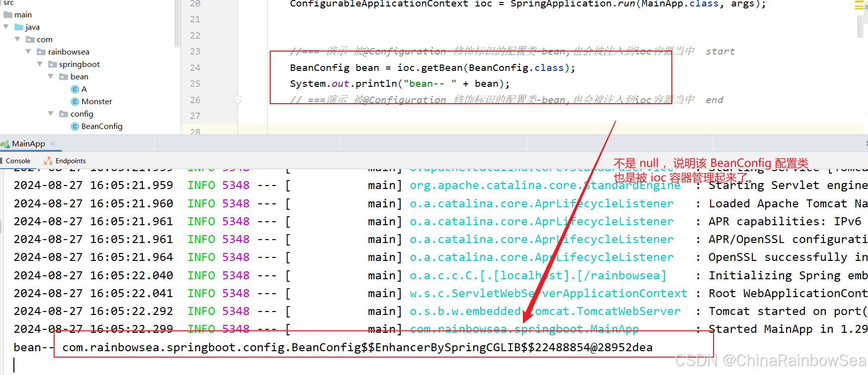Collapse the rainbowsea package arrow
This screenshot has height=375, width=868.
click(28, 52)
